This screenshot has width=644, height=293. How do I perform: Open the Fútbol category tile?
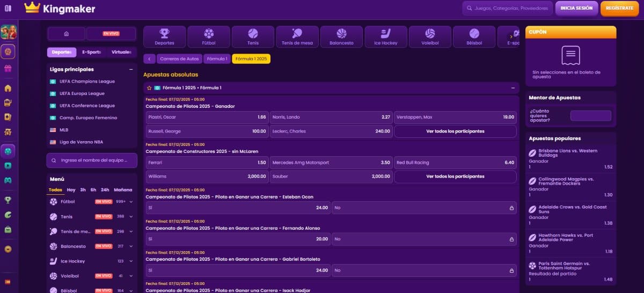(208, 36)
